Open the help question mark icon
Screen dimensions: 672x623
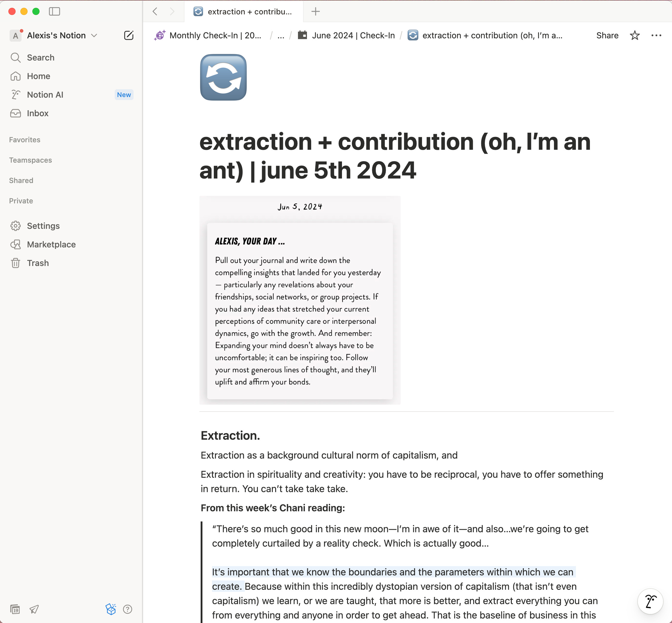[x=127, y=609]
